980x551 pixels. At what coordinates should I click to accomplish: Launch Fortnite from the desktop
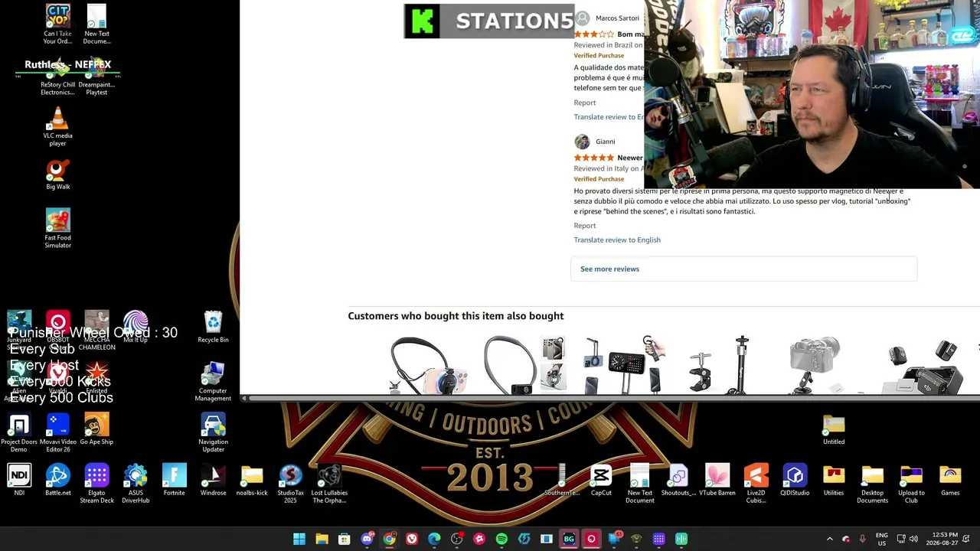coord(174,480)
